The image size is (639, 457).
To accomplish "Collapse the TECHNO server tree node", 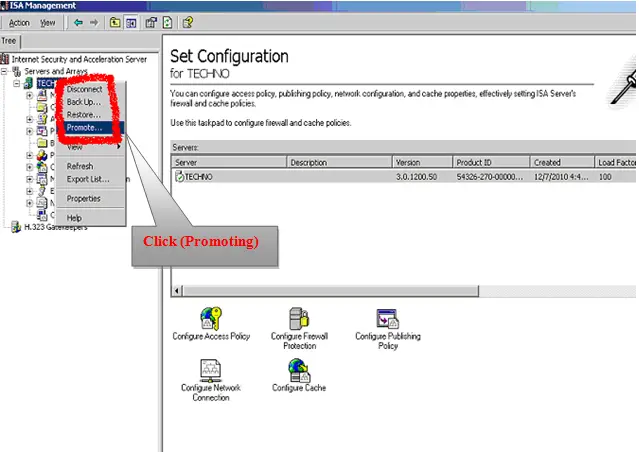I will pos(17,84).
